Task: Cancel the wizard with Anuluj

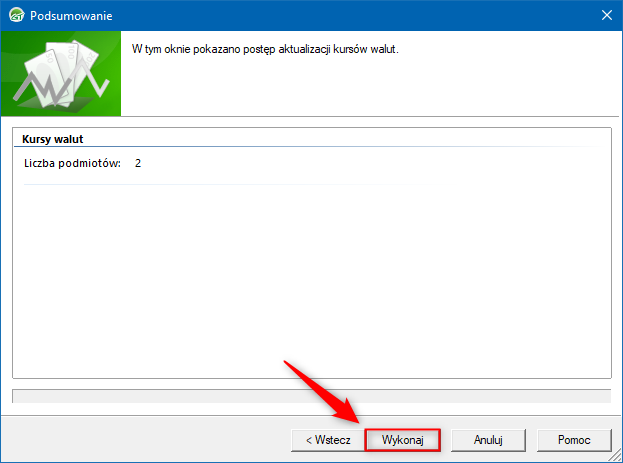Action: click(488, 440)
